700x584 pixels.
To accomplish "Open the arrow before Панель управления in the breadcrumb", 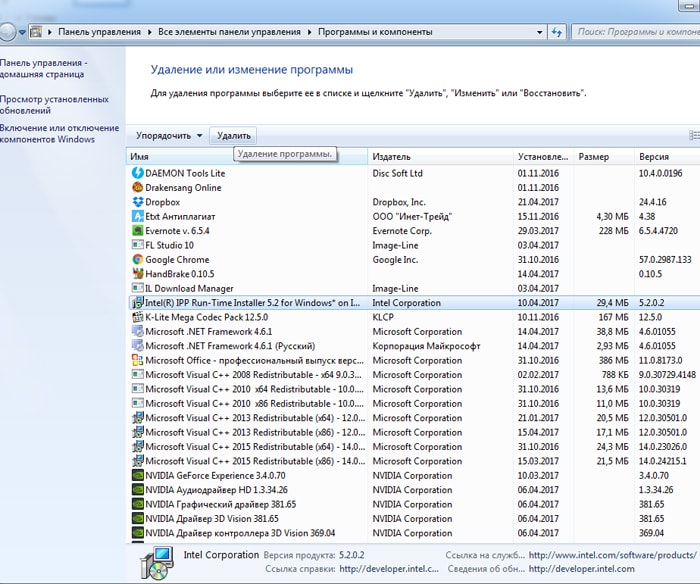I will (x=50, y=32).
